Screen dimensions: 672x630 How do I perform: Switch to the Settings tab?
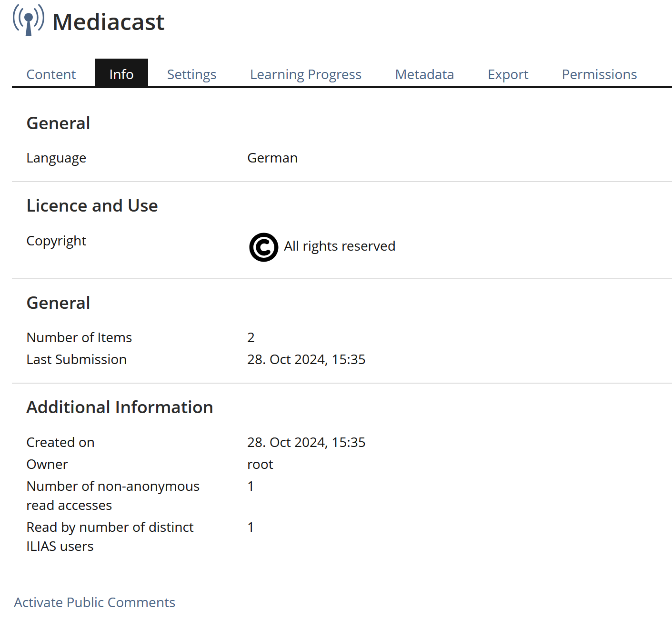191,74
